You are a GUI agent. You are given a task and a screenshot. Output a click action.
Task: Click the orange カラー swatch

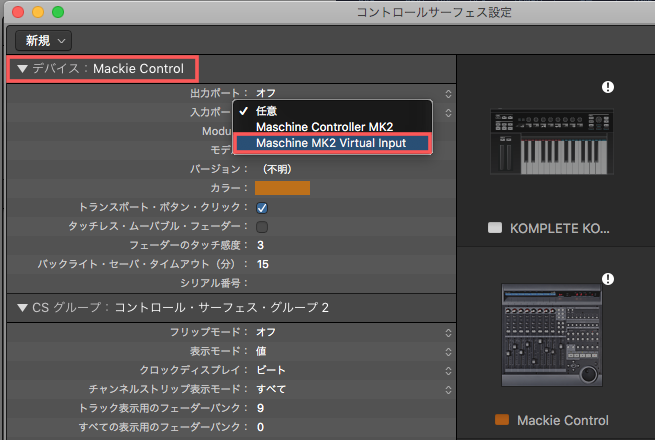[282, 188]
